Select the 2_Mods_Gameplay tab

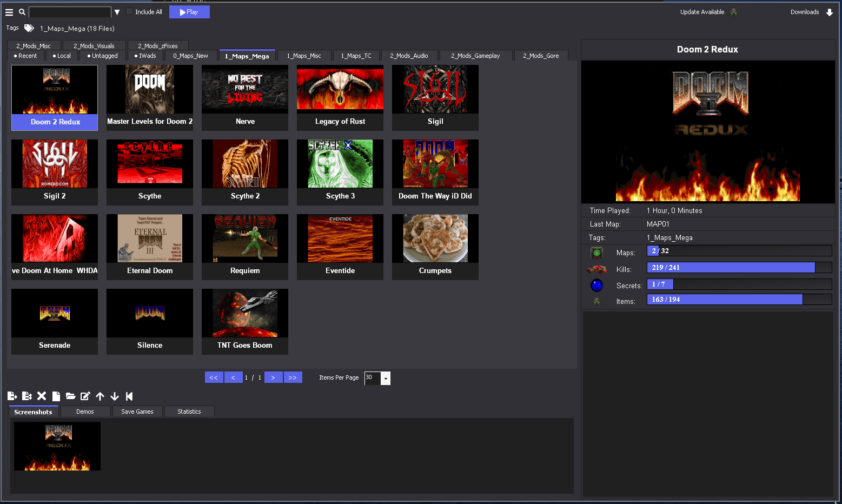point(475,56)
